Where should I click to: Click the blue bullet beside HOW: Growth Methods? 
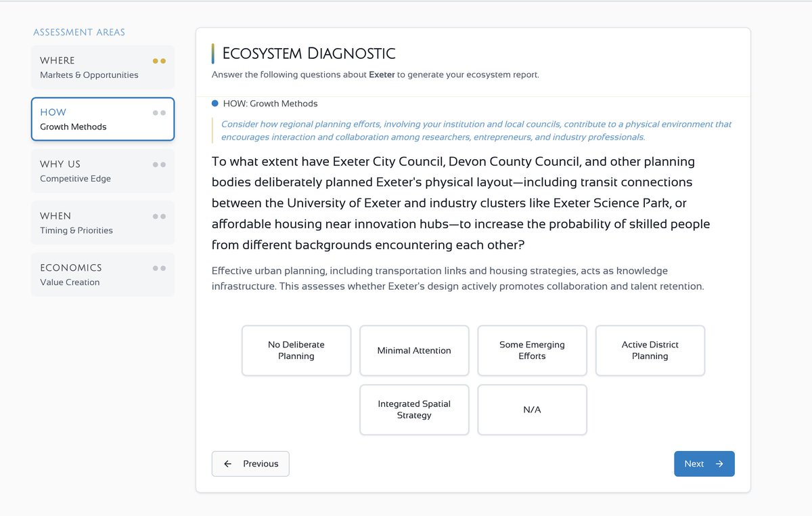point(215,104)
